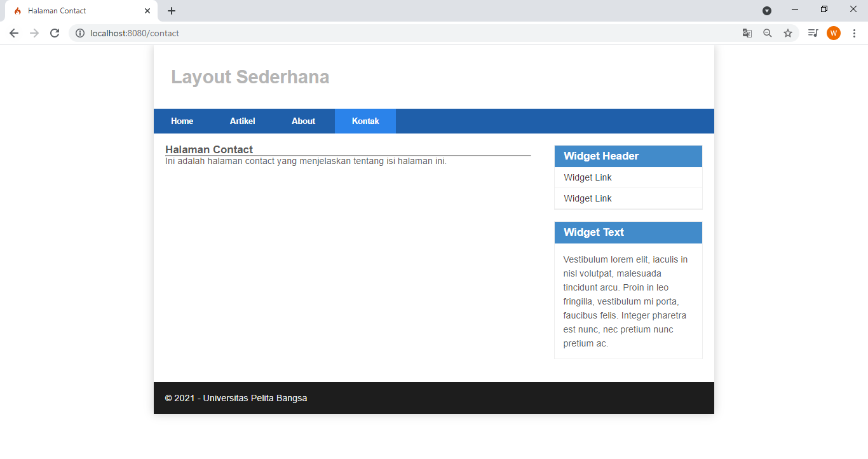Open the second Widget Link

click(x=587, y=198)
